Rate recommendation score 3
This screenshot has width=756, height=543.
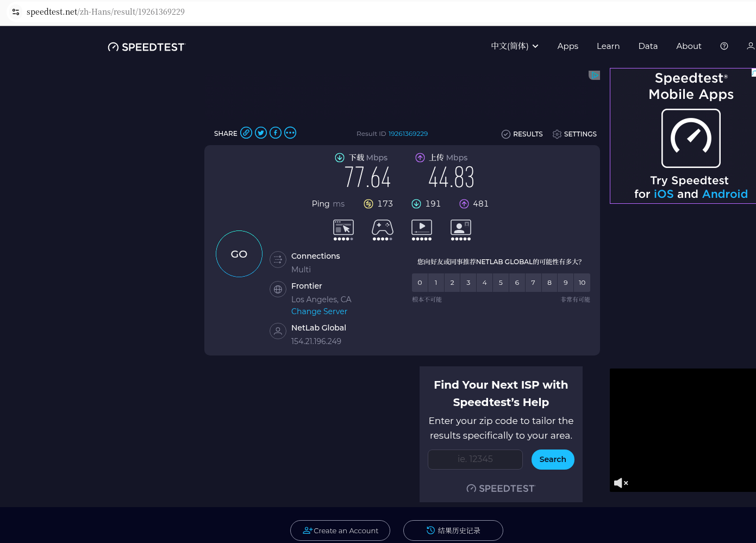coord(468,283)
